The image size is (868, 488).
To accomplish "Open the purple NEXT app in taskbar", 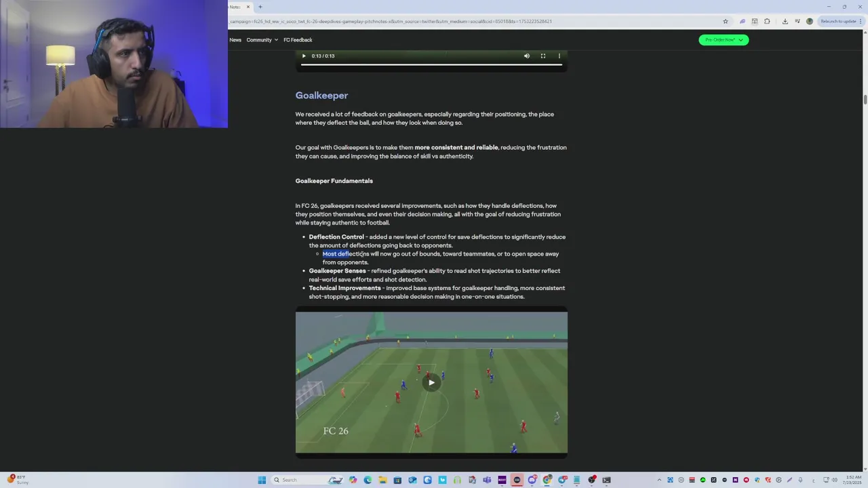I will pyautogui.click(x=502, y=480).
